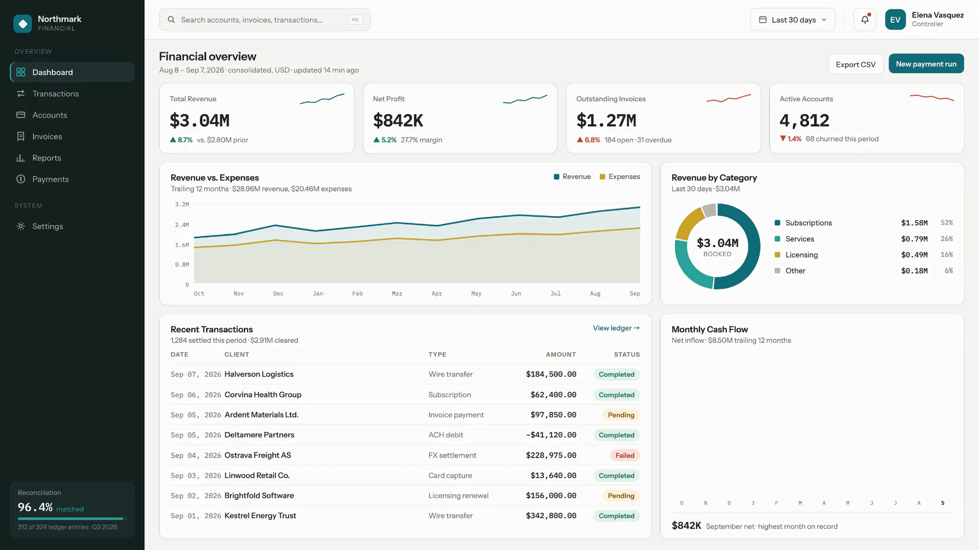Open Payments in the sidebar
Image resolution: width=980 pixels, height=550 pixels.
(x=72, y=179)
